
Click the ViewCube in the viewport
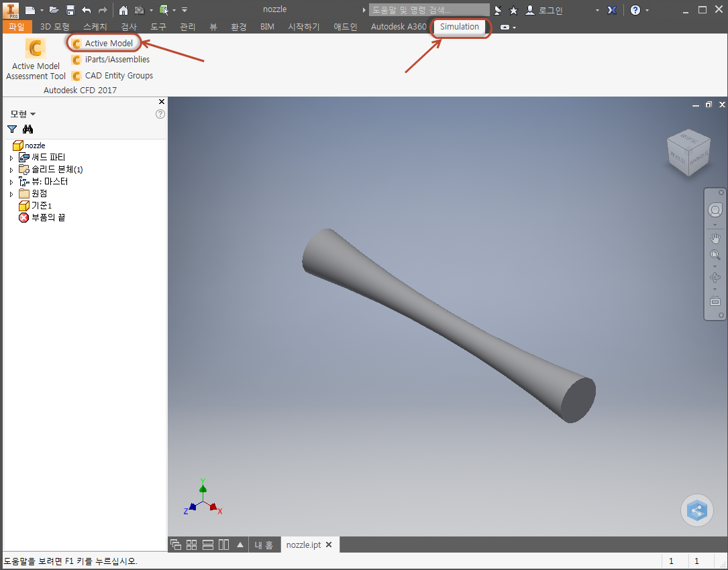[688, 152]
